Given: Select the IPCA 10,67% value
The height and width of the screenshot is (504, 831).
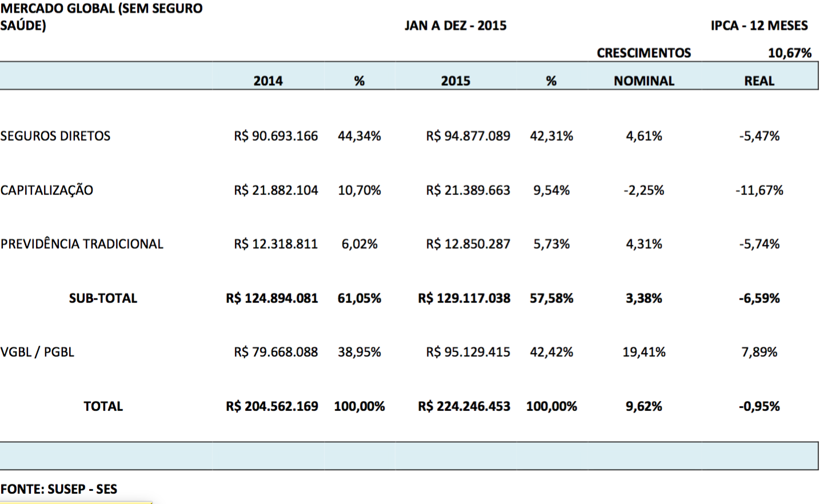Looking at the screenshot, I should click(789, 53).
